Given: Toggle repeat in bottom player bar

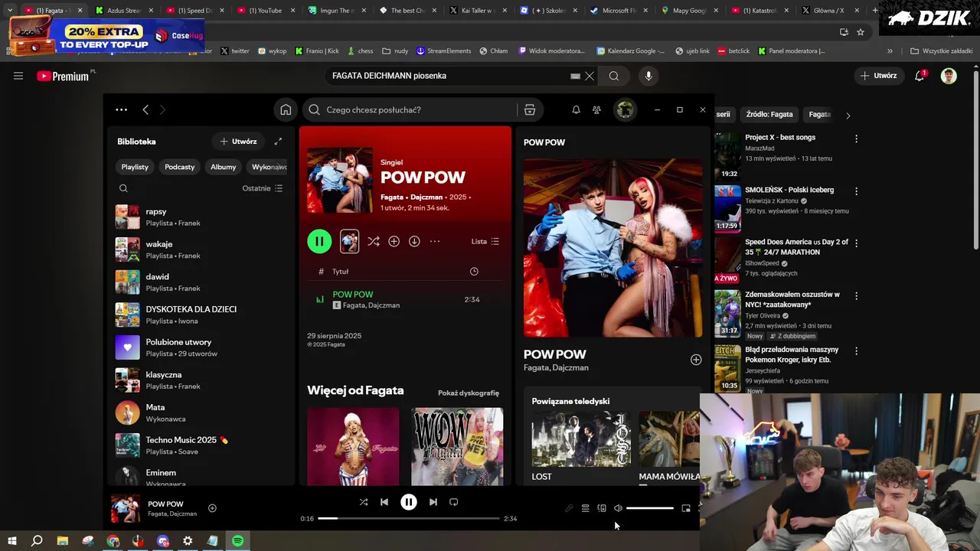Looking at the screenshot, I should point(453,502).
